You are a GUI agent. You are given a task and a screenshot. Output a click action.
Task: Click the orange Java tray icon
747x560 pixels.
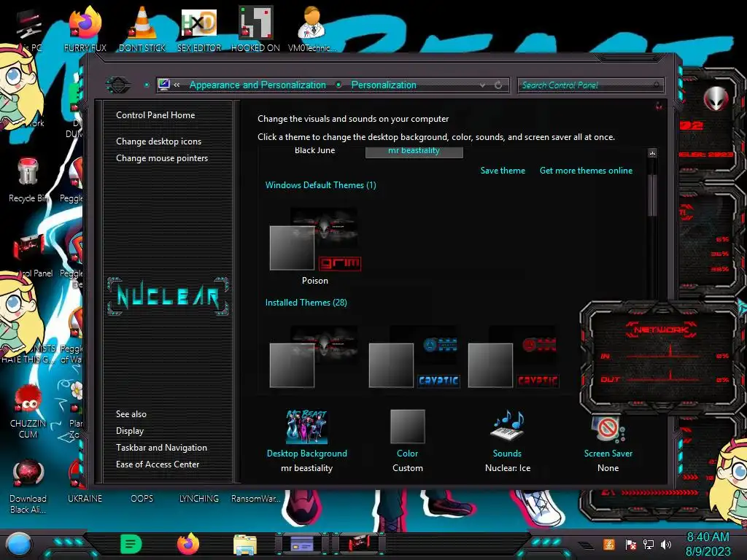[609, 544]
